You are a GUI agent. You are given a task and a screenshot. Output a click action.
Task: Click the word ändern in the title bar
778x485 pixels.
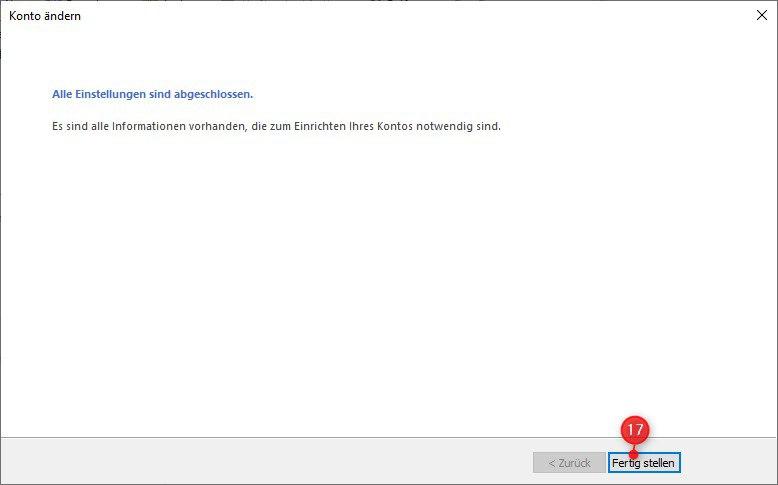click(x=63, y=16)
